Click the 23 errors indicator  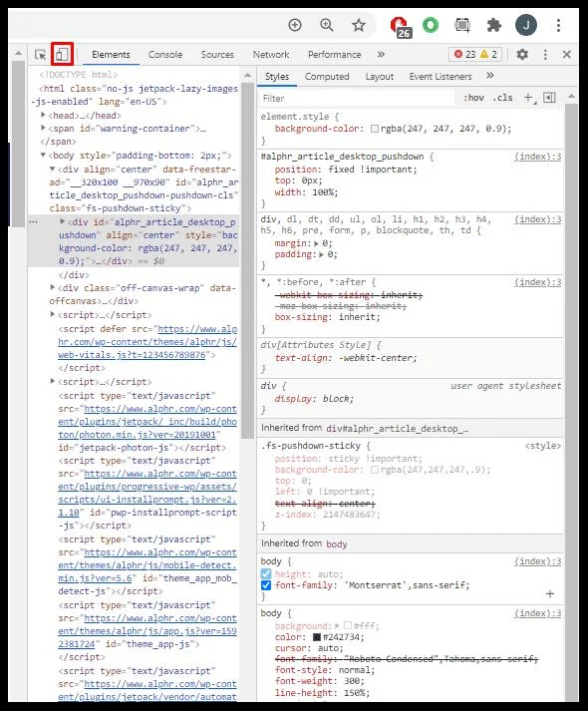tap(465, 55)
